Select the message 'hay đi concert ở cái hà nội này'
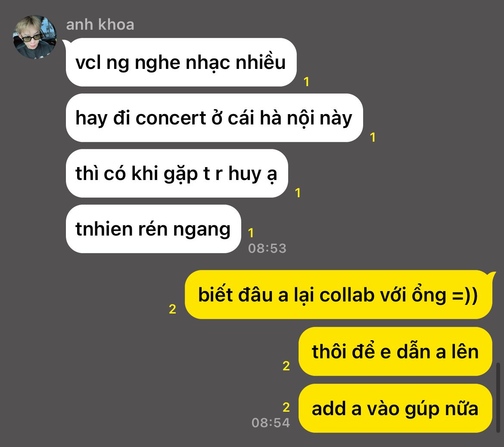 (214, 118)
